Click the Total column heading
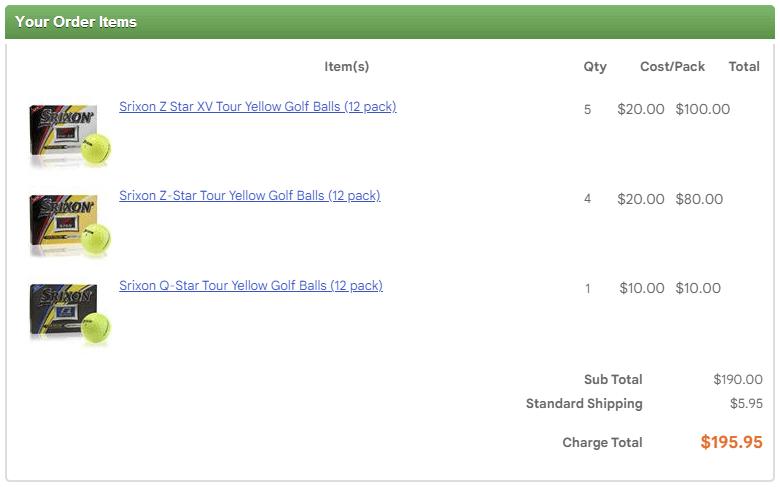 [744, 67]
